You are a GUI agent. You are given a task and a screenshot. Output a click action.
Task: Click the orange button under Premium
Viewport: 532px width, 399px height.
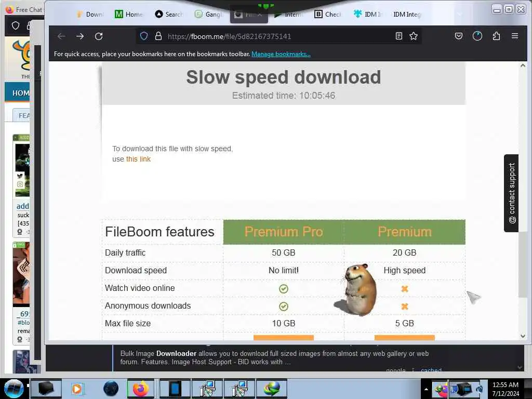coord(404,337)
